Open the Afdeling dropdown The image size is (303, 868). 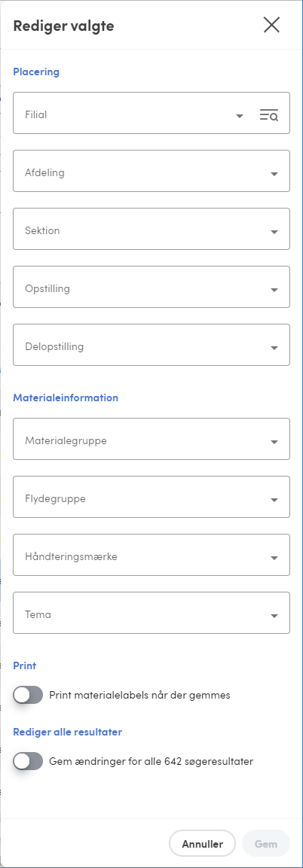151,171
